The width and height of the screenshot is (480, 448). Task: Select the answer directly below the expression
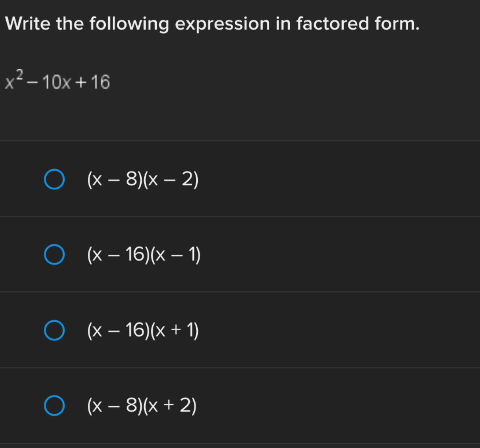pos(55,179)
